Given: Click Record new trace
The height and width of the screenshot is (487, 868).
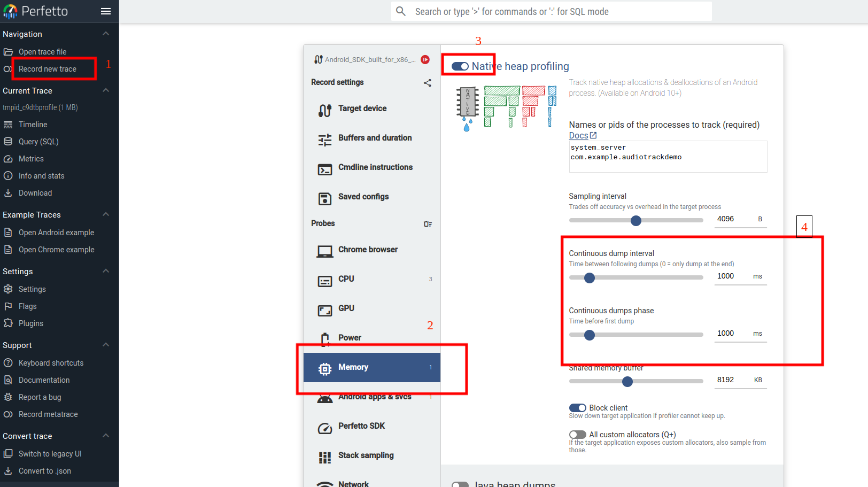Looking at the screenshot, I should 48,69.
